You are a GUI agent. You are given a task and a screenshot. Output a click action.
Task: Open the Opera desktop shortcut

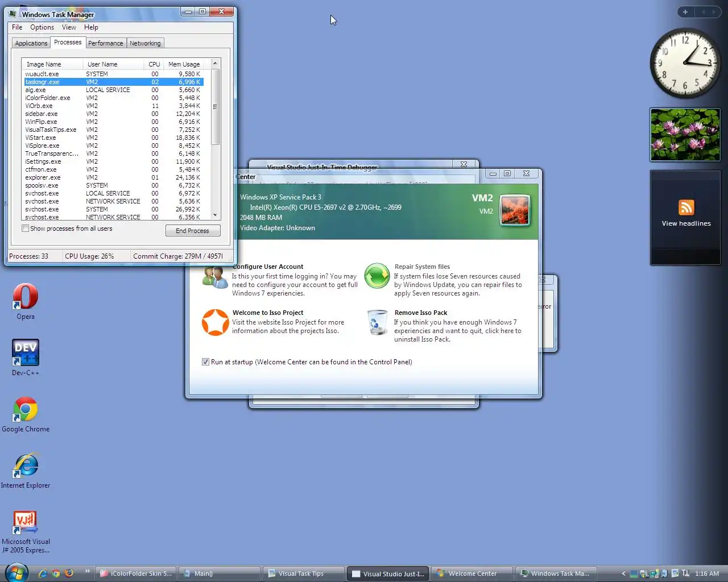click(25, 301)
